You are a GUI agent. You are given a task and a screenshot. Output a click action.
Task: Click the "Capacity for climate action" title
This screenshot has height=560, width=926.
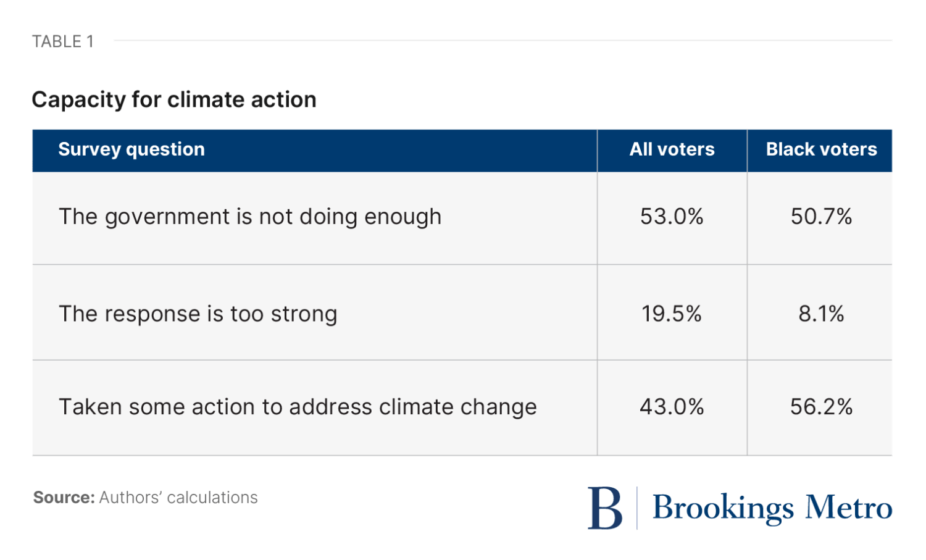coord(174,99)
